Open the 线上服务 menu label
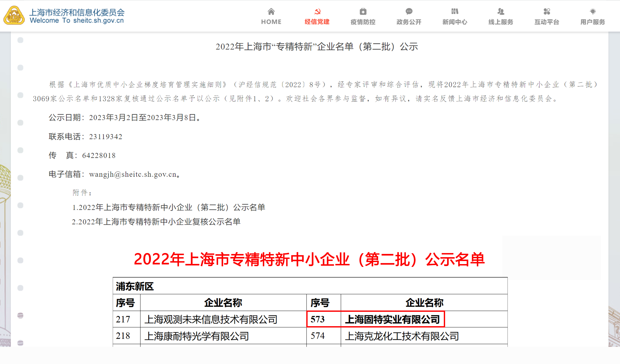Screen dimensions: 620x364 click(x=501, y=22)
